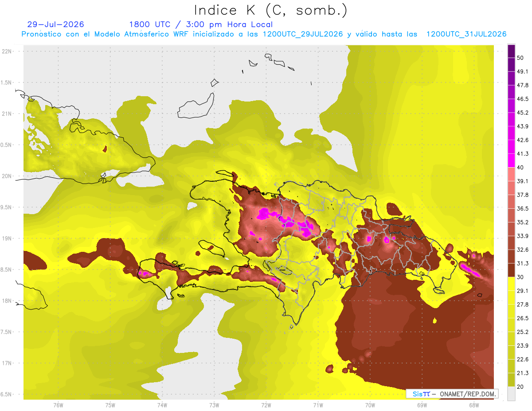This screenshot has height=411, width=532.
Task: Select the date text "29-Jul-2026"
Action: click(55, 24)
